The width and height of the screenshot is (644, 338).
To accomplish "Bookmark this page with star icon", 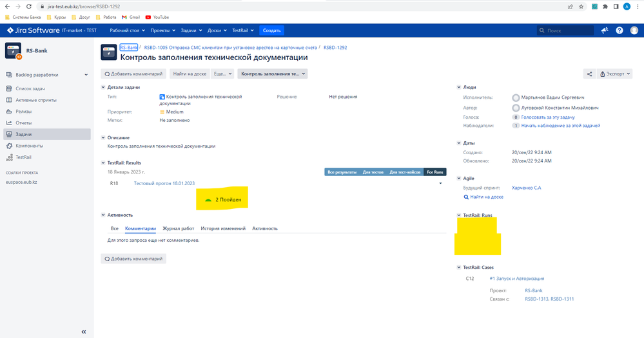I will (x=581, y=6).
